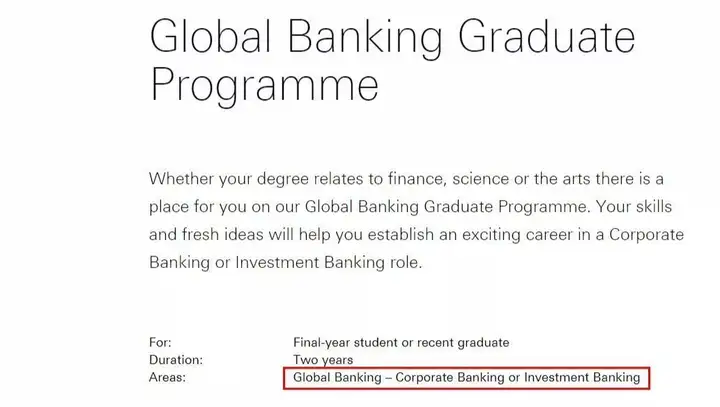Click the word "role." ending the paragraph
Image resolution: width=720 pixels, height=407 pixels.
point(406,263)
